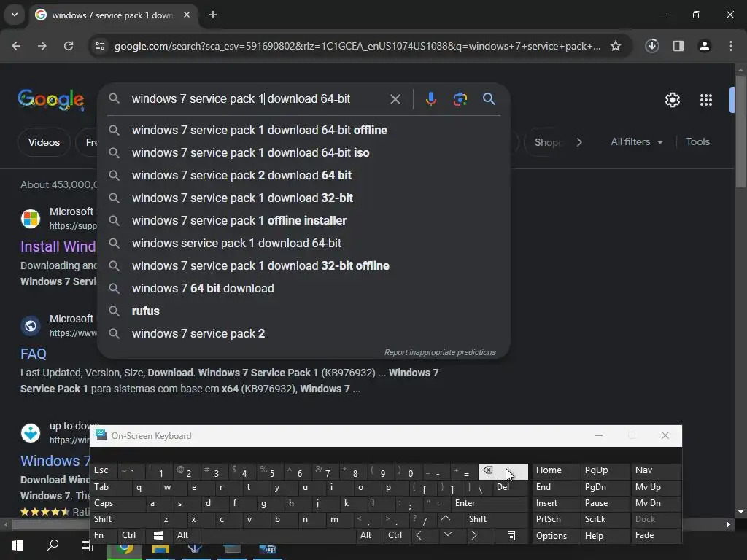Open Google quick settings gear
The width and height of the screenshot is (747, 560).
pos(672,100)
